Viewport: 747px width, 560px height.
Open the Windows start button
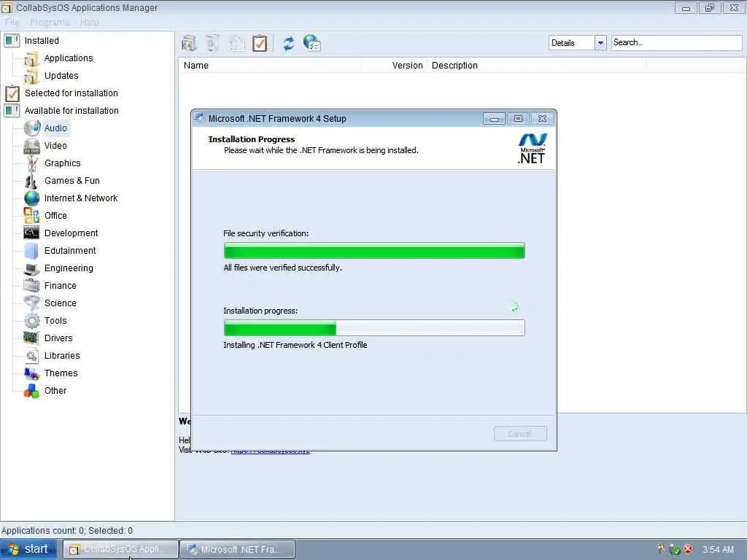click(28, 549)
